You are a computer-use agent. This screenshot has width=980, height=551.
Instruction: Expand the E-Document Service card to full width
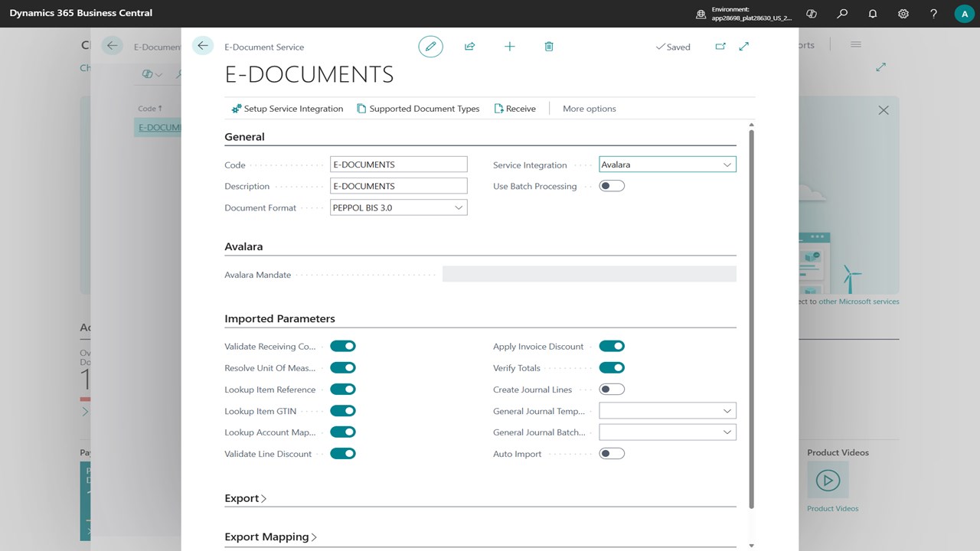743,47
